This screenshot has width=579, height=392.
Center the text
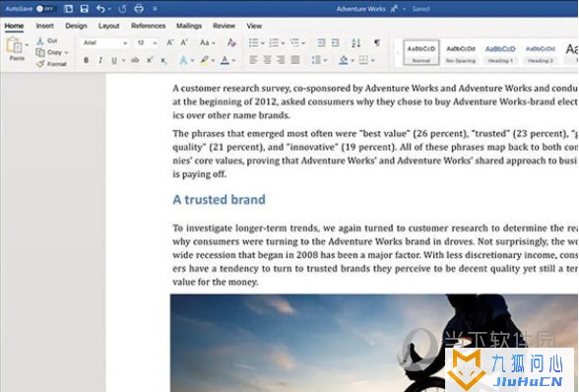pos(268,60)
